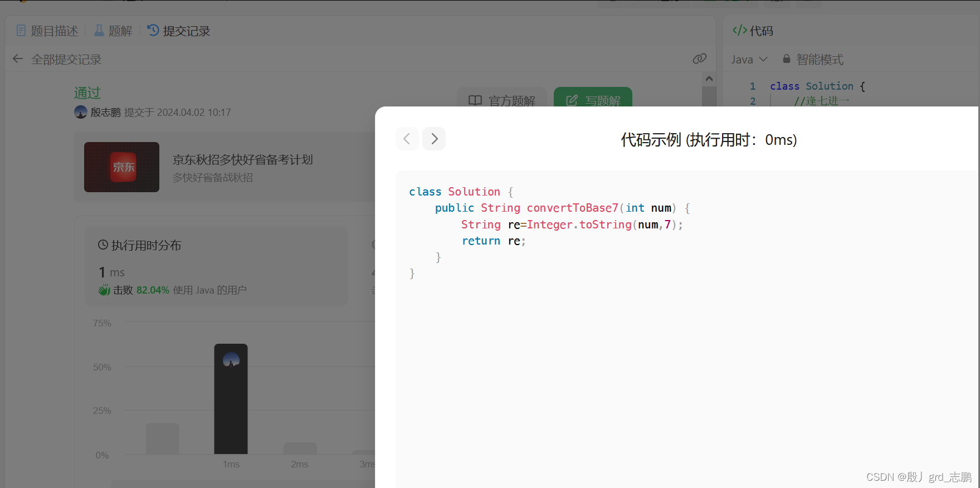The image size is (980, 488).
Task: Select the 2ms bar in chart
Action: [300, 448]
